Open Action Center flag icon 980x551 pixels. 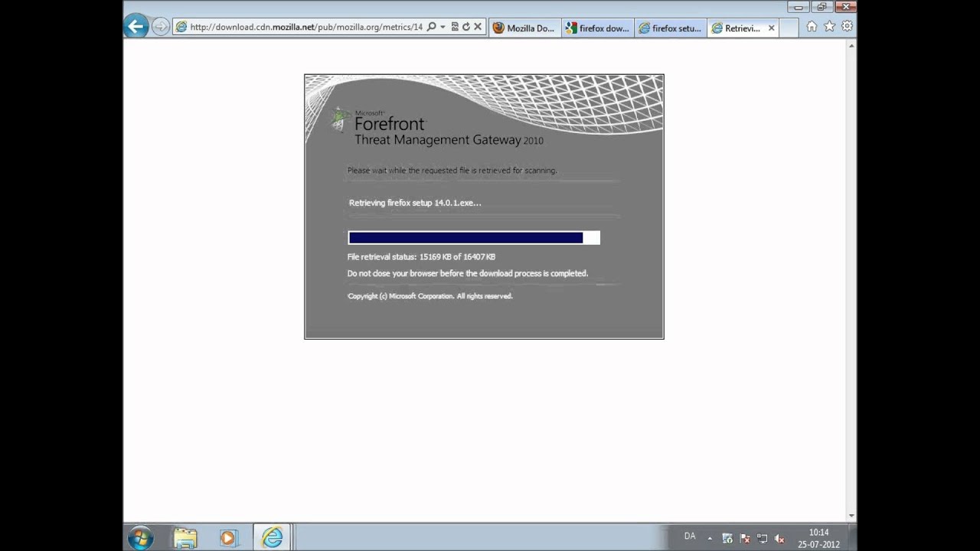tap(745, 539)
